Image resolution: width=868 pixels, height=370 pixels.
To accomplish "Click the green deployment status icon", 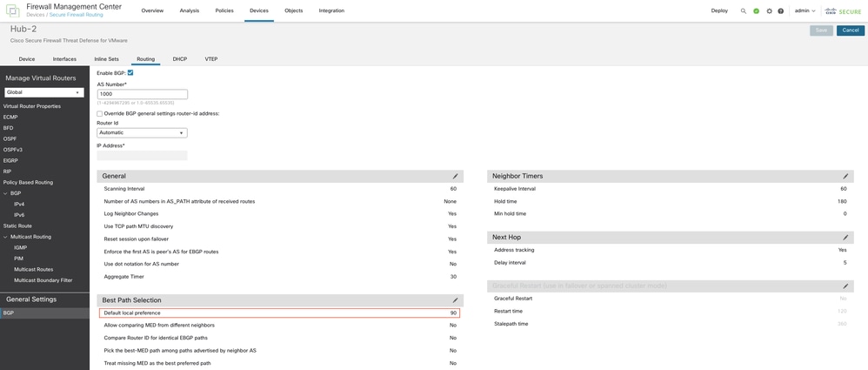I will (x=756, y=10).
